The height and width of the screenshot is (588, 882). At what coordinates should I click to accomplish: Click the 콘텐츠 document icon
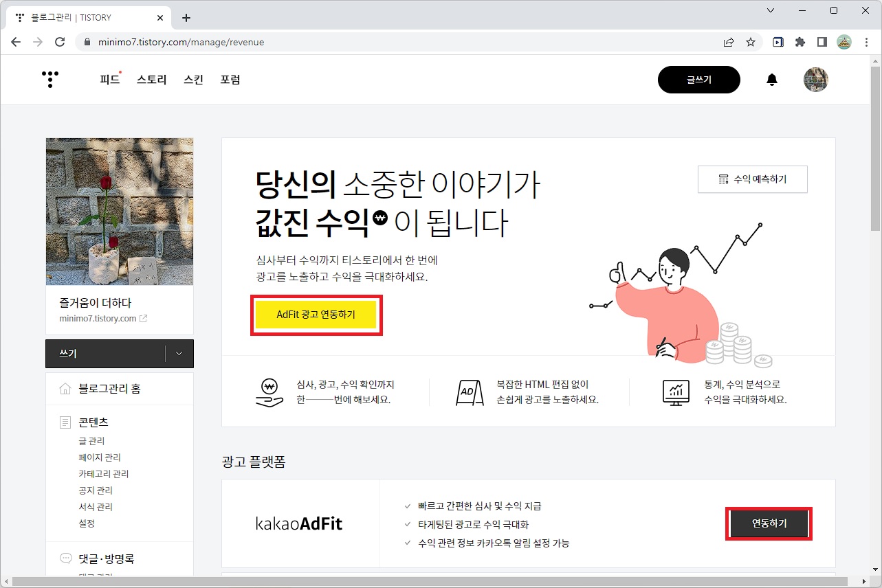click(x=65, y=422)
